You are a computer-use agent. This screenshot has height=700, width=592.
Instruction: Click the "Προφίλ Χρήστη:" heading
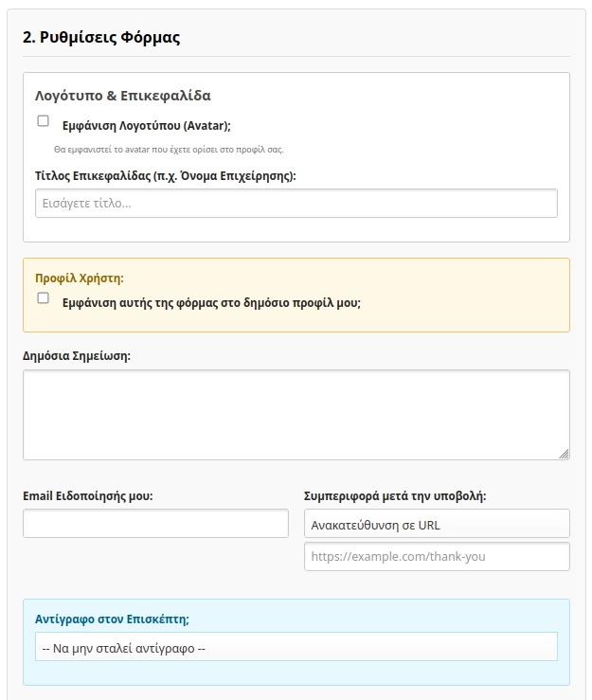click(x=80, y=278)
